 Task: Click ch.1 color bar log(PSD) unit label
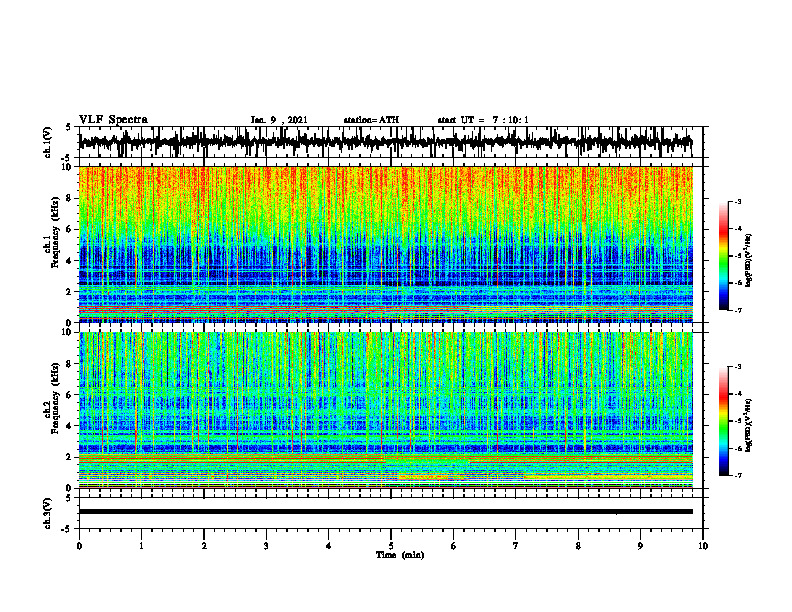click(x=749, y=260)
